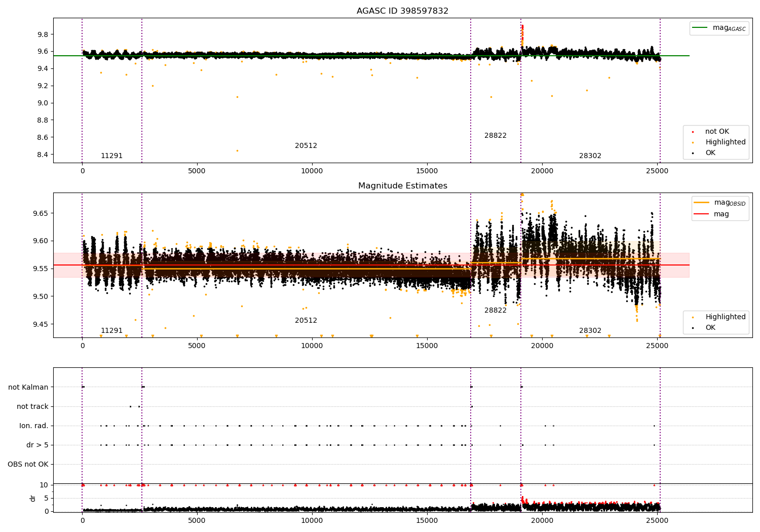760x532 pixels.
Task: Click OBSID label 28822 in the top plot
Action: click(x=496, y=136)
